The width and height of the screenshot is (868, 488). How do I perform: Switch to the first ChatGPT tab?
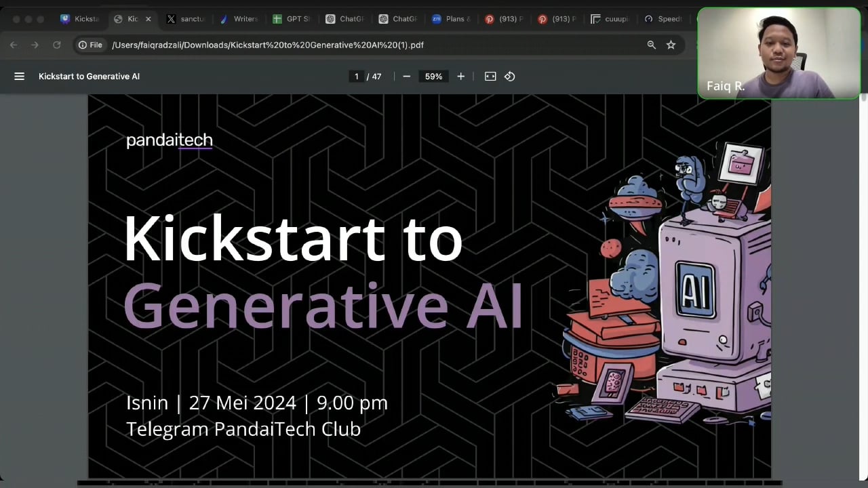pos(344,19)
